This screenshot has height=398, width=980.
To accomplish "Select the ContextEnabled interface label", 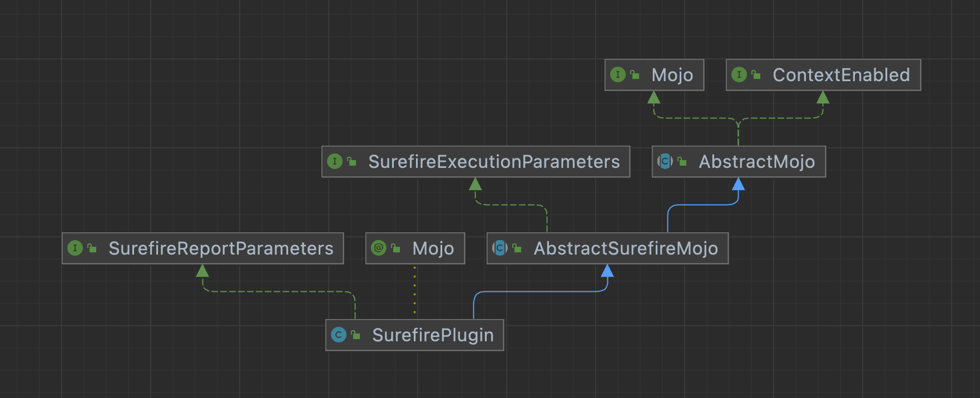I will pyautogui.click(x=841, y=75).
